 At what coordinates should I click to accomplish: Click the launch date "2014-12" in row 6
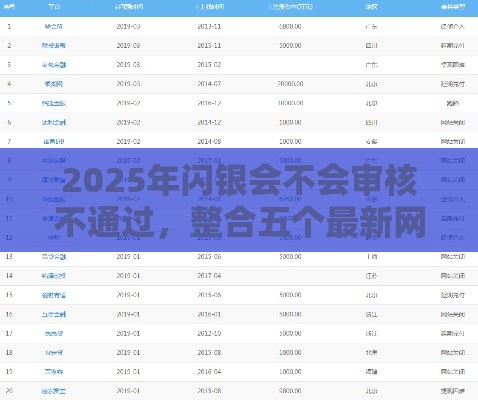point(209,123)
